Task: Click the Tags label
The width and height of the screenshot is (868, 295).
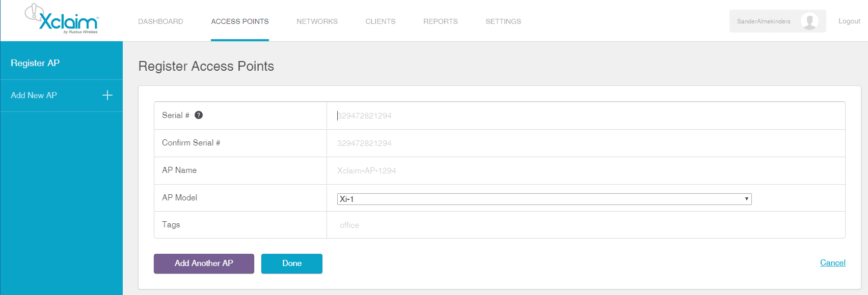Action: 171,224
